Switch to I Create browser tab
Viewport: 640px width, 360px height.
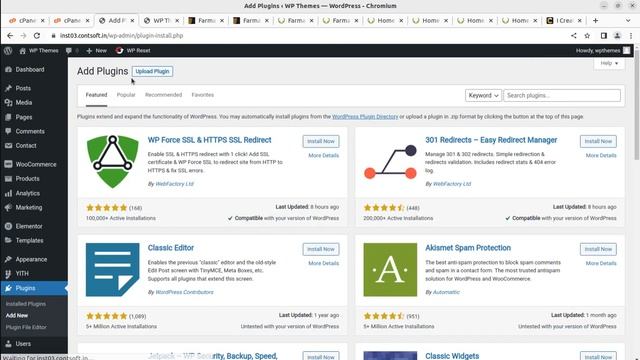[x=565, y=20]
